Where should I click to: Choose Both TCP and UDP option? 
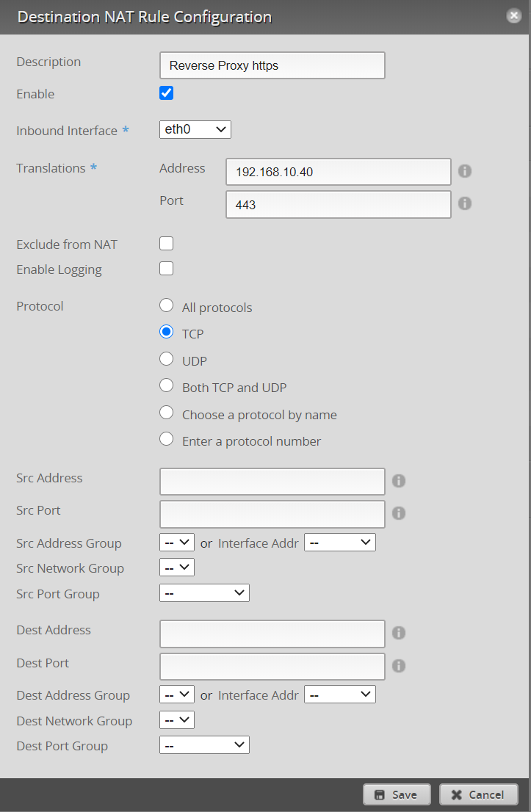coord(167,386)
